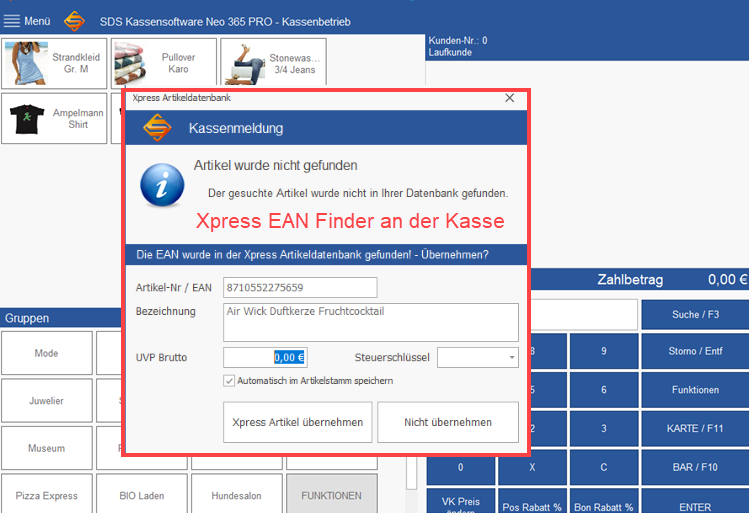Image resolution: width=749 pixels, height=513 pixels.
Task: Open the FUNKTIONEN group button
Action: (331, 495)
